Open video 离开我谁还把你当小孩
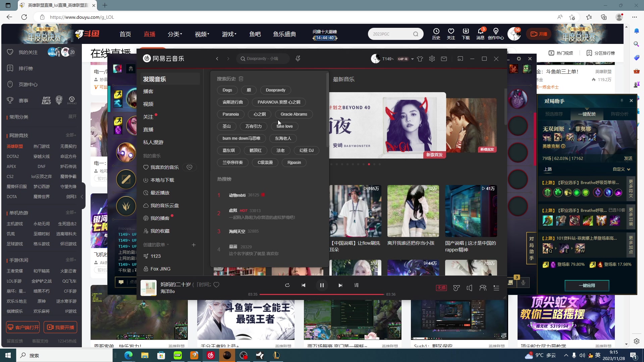 tap(413, 211)
